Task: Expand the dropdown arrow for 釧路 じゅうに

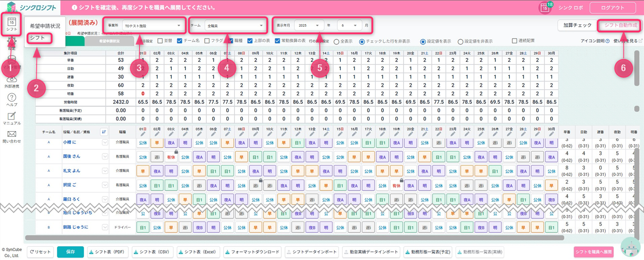Action: [105, 227]
